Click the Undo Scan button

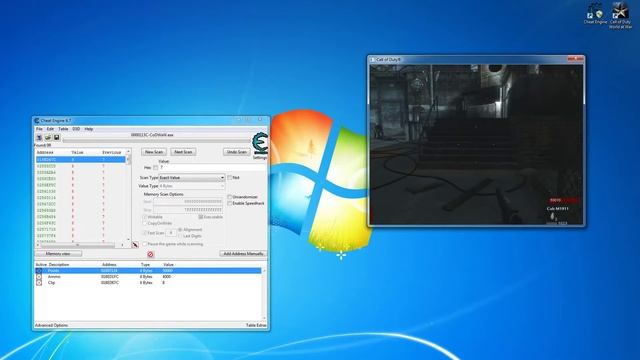point(236,152)
